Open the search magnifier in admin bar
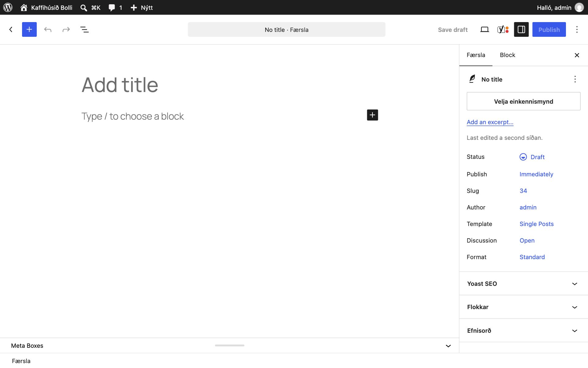The image size is (588, 368). click(84, 7)
